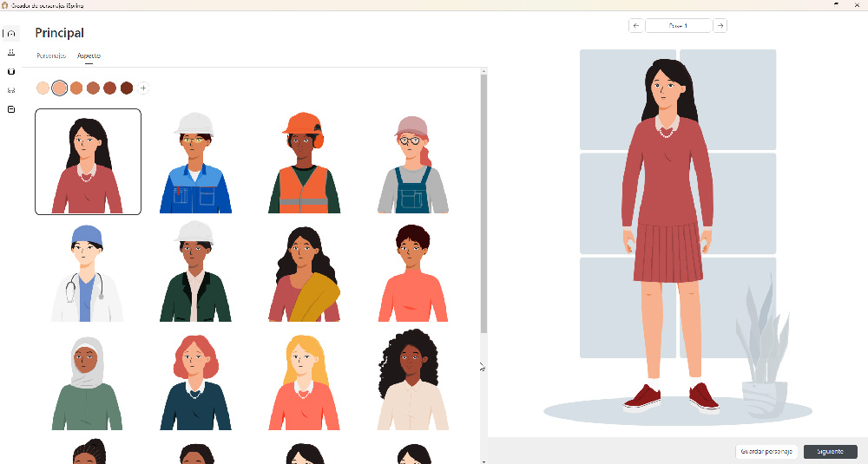
Task: Add a custom skin tone with the plus
Action: 143,88
